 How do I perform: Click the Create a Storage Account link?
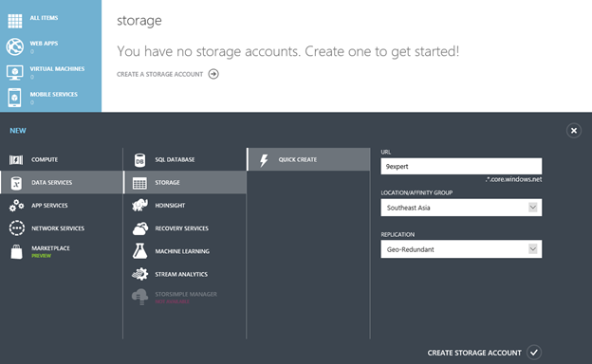[x=159, y=74]
